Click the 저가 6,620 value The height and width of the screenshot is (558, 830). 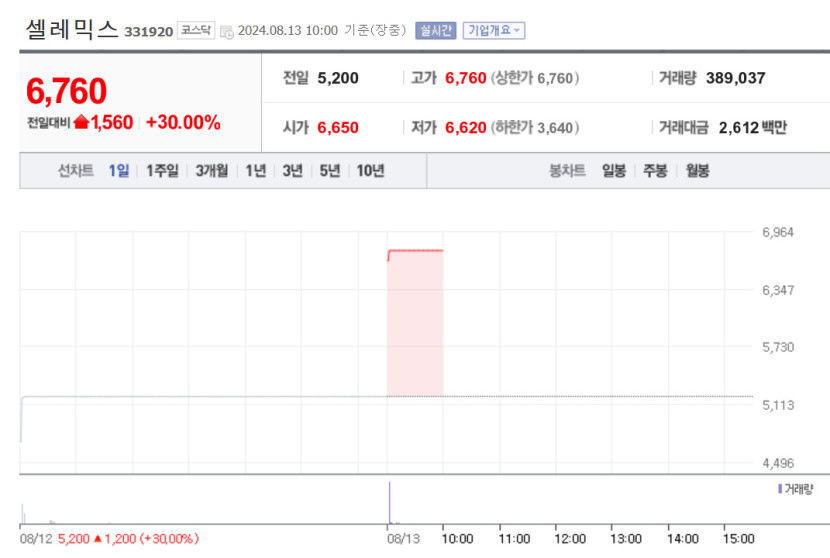click(x=465, y=128)
